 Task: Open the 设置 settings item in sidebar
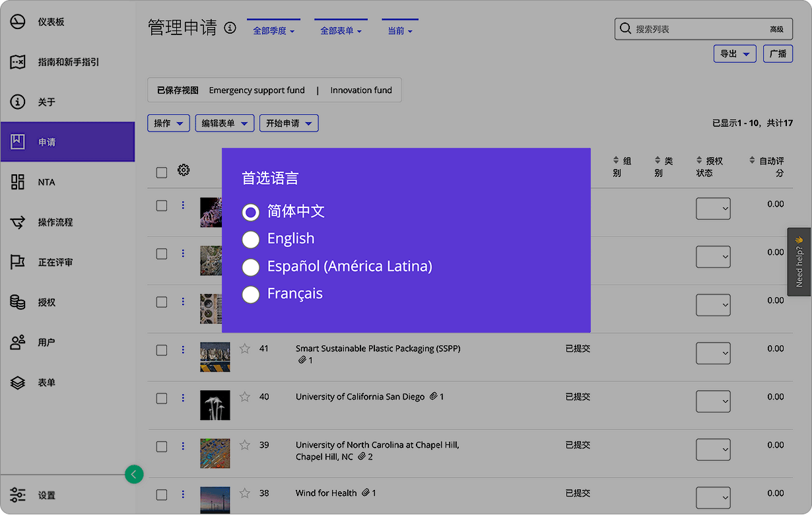pyautogui.click(x=18, y=495)
